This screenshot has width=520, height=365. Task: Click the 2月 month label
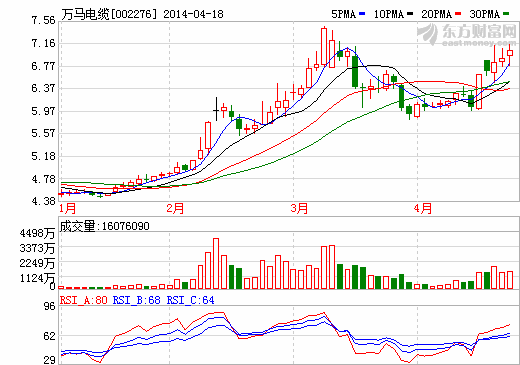[175, 208]
